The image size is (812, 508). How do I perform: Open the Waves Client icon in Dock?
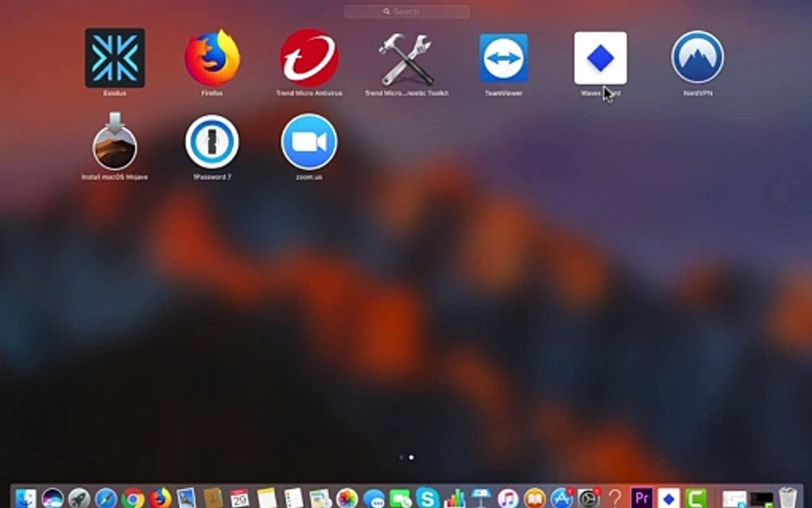[668, 498]
